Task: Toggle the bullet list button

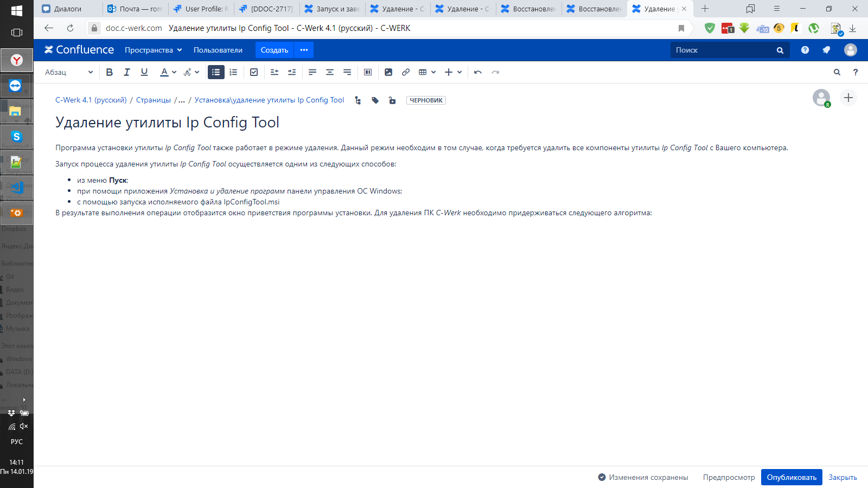Action: click(216, 72)
